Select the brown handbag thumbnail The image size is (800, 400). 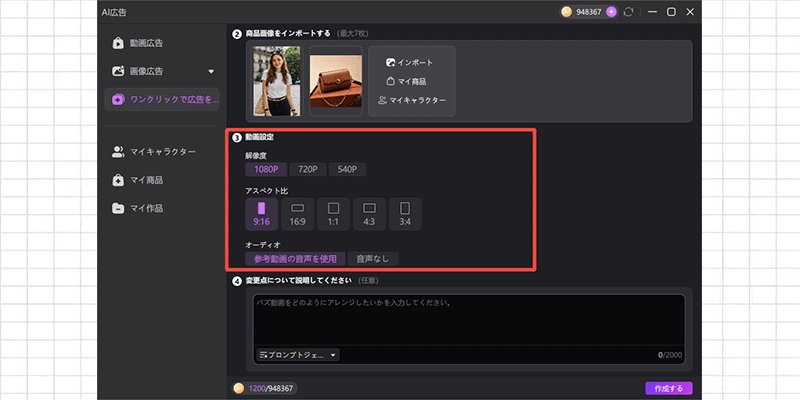336,81
